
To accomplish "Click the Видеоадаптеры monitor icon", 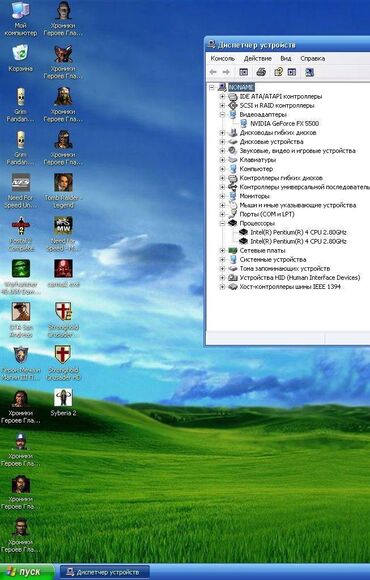I will 232,115.
